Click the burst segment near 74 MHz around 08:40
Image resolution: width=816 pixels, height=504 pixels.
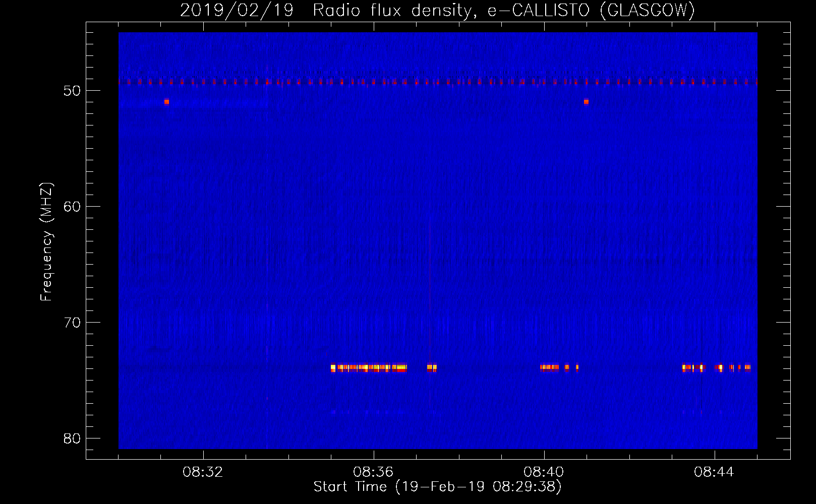(550, 367)
